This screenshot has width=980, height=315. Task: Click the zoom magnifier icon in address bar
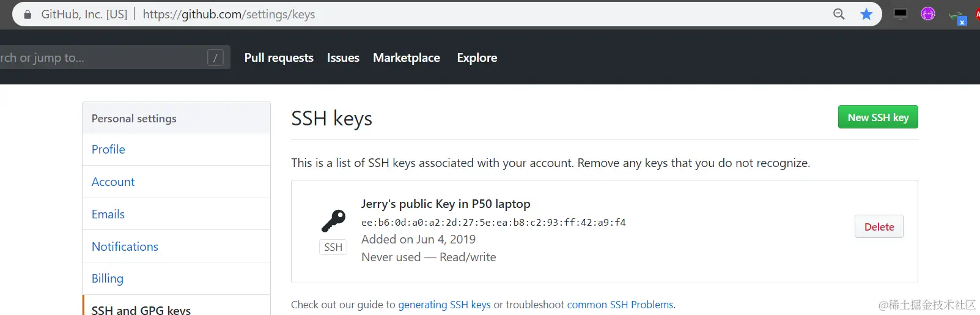click(839, 14)
